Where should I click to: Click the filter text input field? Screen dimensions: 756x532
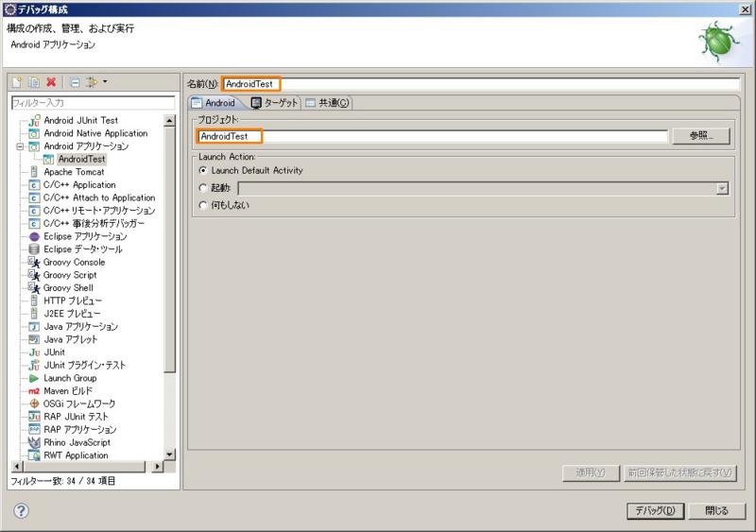(93, 103)
